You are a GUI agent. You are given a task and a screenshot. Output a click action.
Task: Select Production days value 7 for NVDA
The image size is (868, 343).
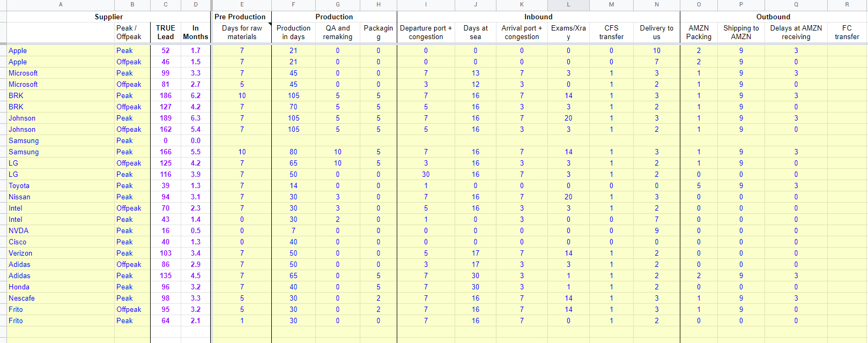(293, 230)
